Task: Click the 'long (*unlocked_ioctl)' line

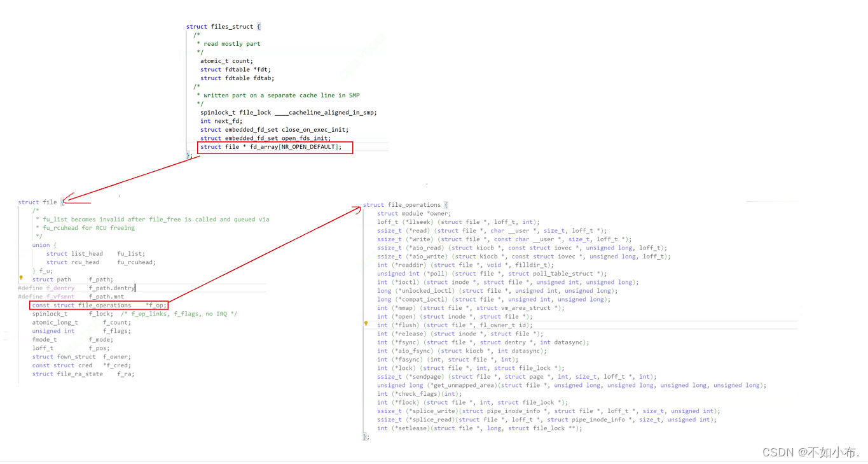Action: pos(497,291)
